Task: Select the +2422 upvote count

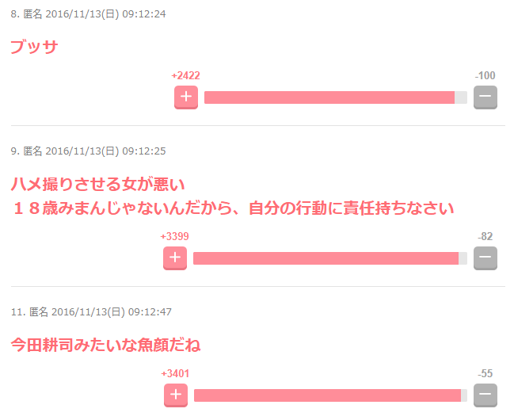Action: 185,75
